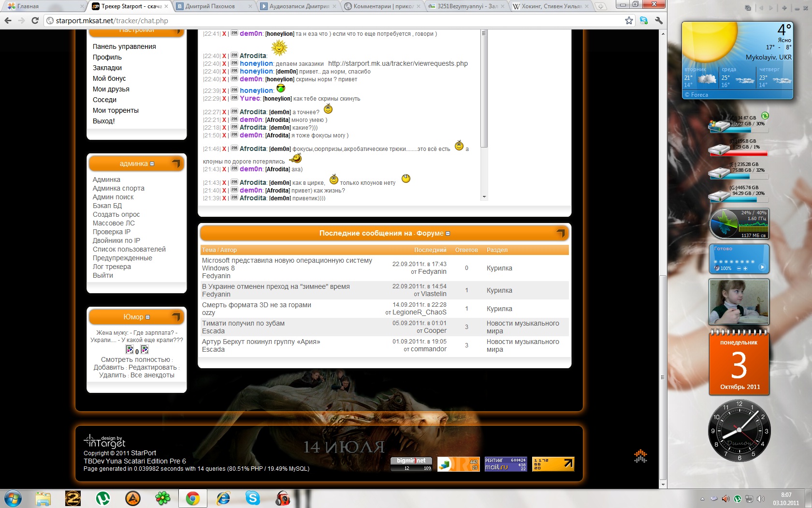This screenshot has width=812, height=508.
Task: Open Skype from the taskbar
Action: click(x=253, y=498)
